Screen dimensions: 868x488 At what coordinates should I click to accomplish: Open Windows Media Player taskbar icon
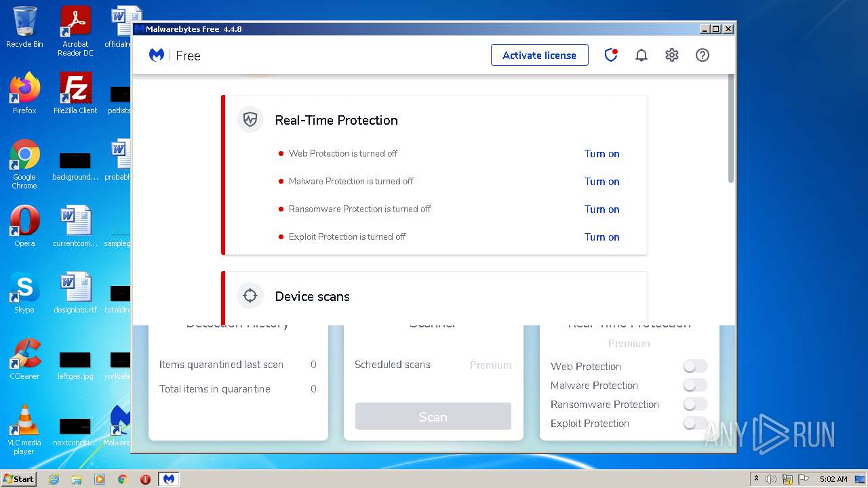point(100,479)
